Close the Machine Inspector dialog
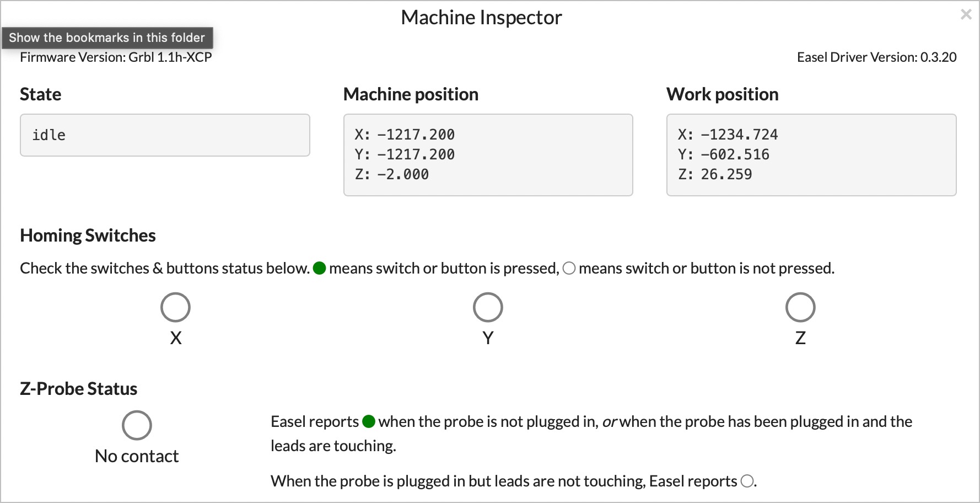The width and height of the screenshot is (980, 503). pos(966,14)
